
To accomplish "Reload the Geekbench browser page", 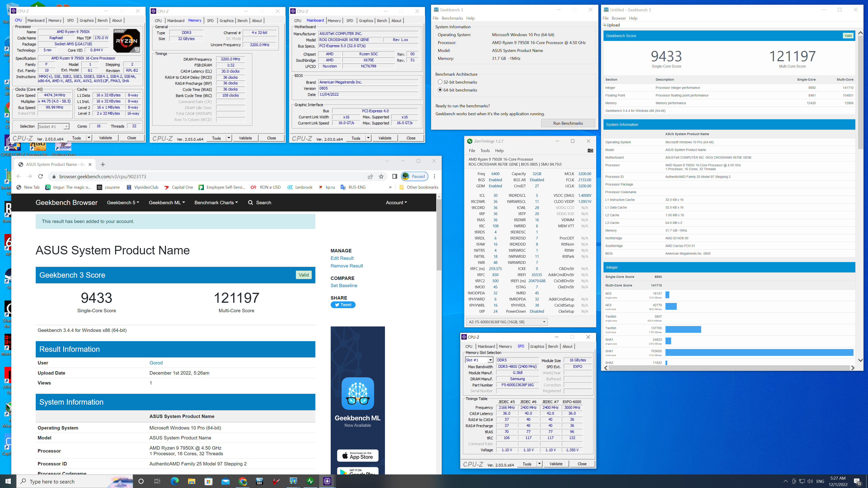I will tap(40, 176).
